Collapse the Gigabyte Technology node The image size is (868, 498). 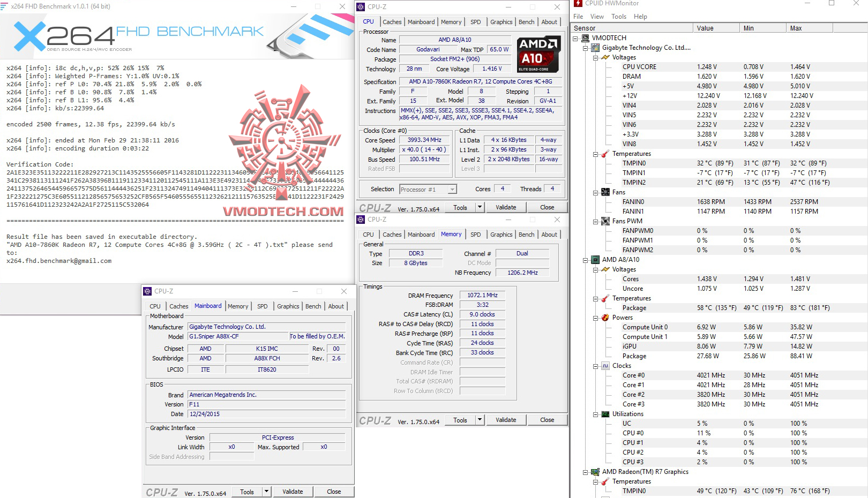[585, 48]
